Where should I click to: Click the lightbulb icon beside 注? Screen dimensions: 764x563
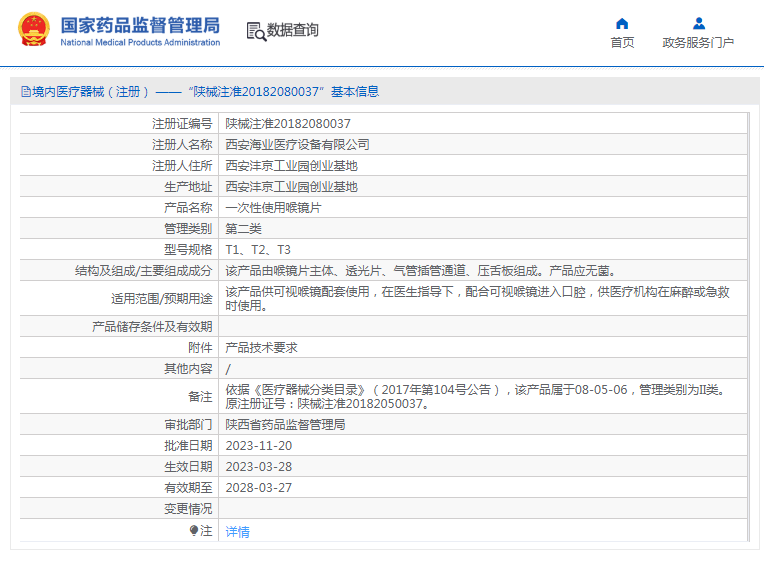coord(194,530)
